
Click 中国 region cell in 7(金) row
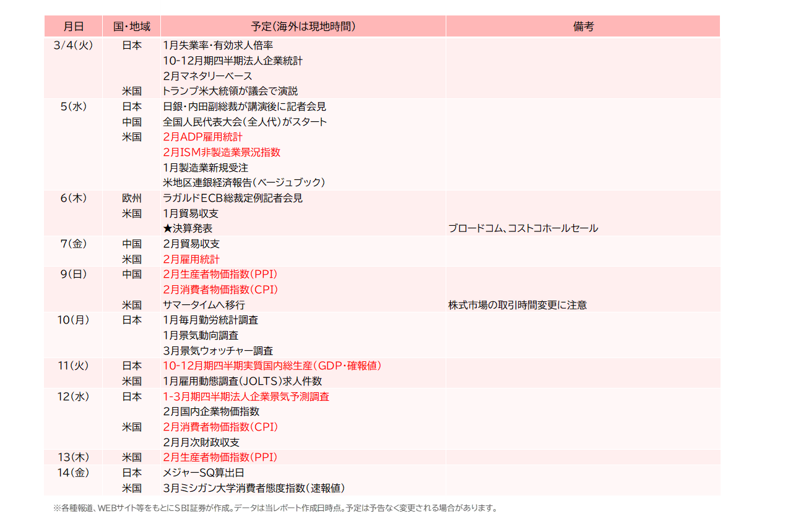point(132,244)
